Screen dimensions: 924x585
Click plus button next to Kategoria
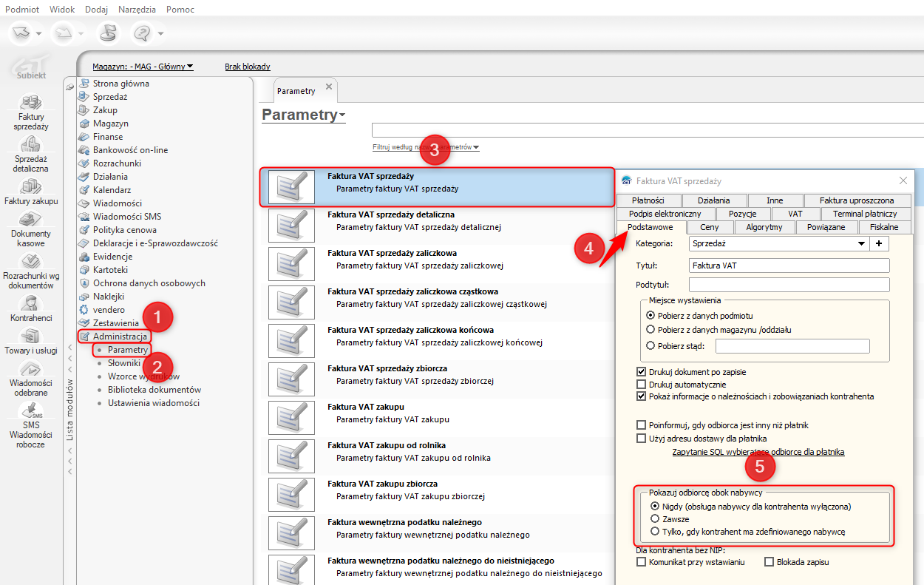(x=880, y=243)
